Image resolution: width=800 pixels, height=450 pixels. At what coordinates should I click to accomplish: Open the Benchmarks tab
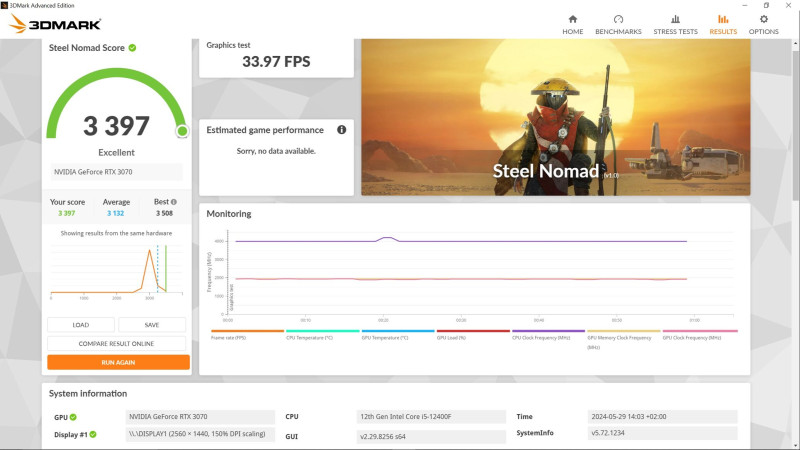tap(618, 24)
